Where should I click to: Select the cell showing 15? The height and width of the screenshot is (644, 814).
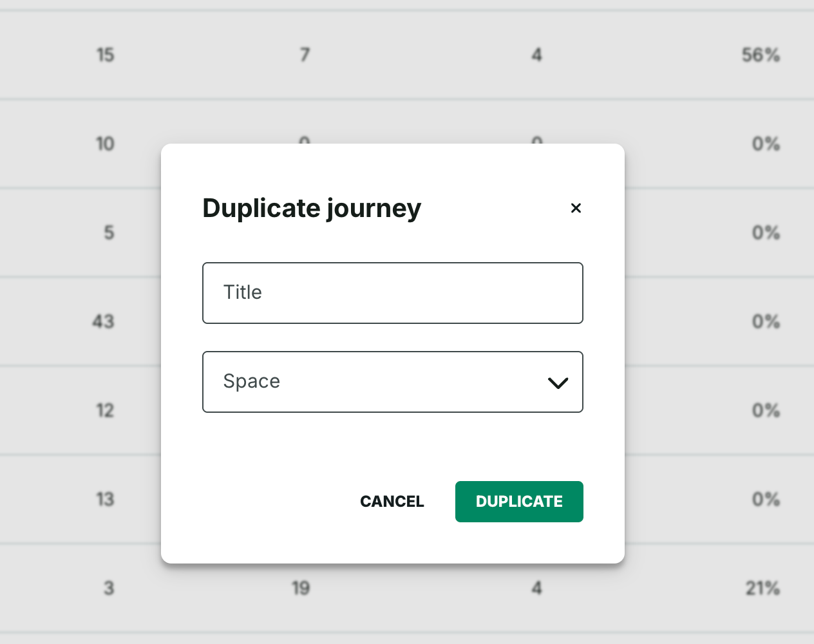pyautogui.click(x=106, y=55)
